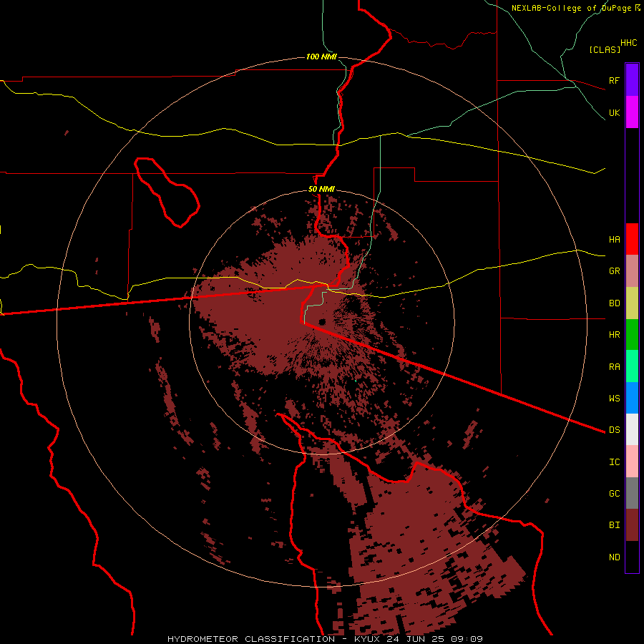The width and height of the screenshot is (644, 644).
Task: Click the radar site black dot at center
Action: pos(322,321)
